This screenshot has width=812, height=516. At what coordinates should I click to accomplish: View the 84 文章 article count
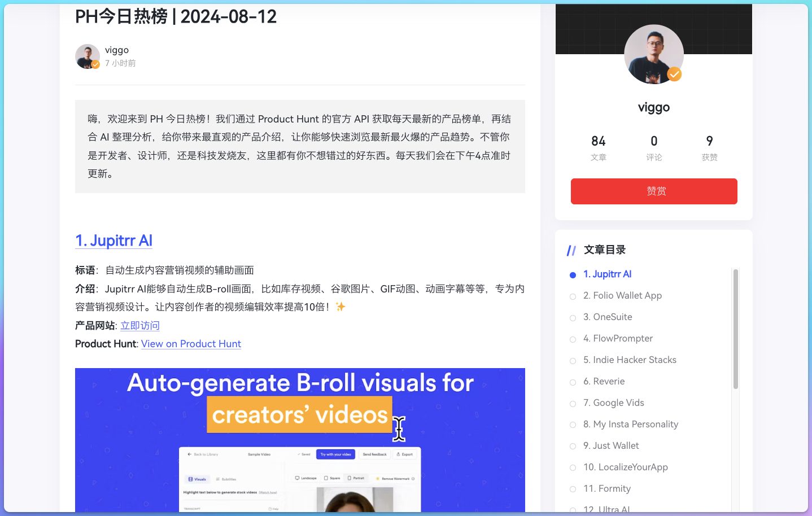click(599, 148)
